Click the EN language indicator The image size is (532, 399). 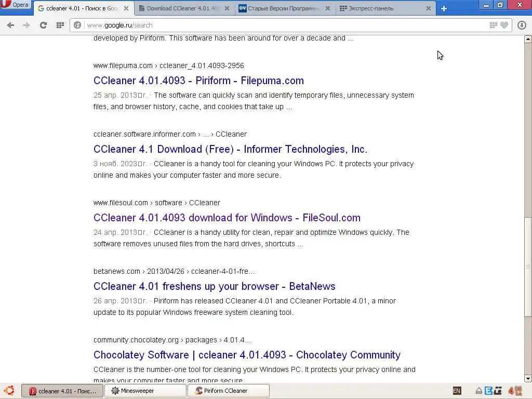(457, 391)
